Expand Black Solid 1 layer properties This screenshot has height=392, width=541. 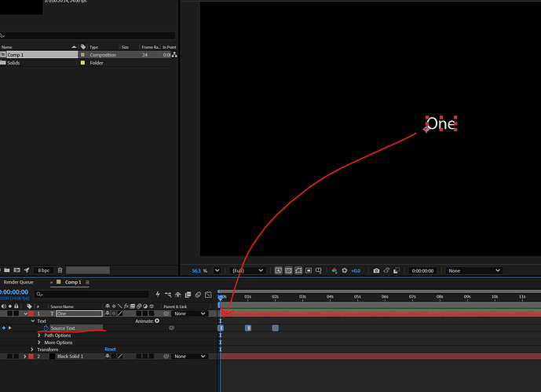tap(24, 356)
